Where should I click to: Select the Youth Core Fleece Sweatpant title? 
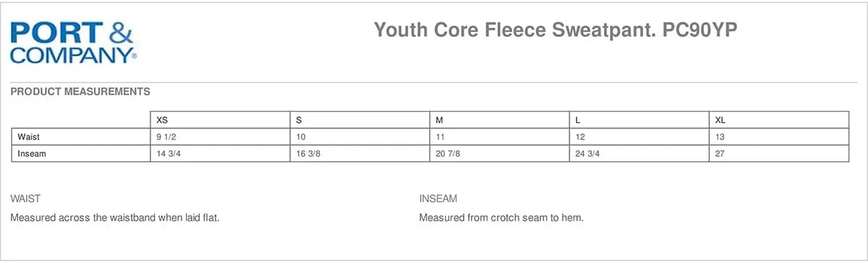(556, 30)
